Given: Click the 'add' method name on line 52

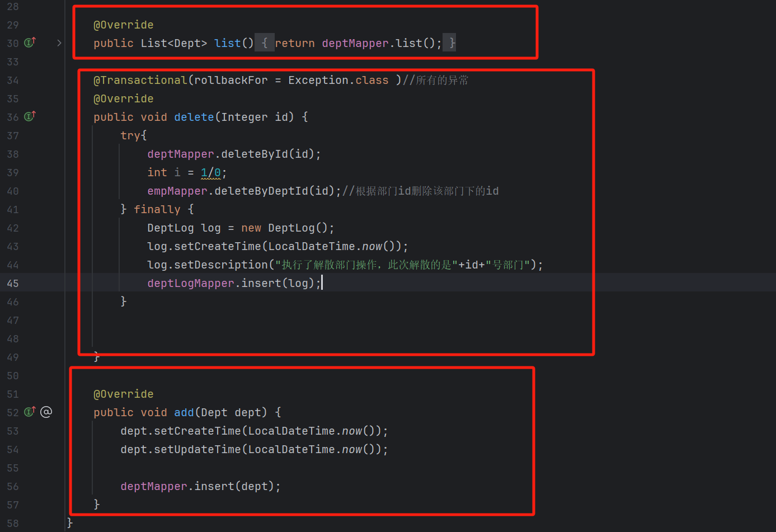Looking at the screenshot, I should 184,412.
